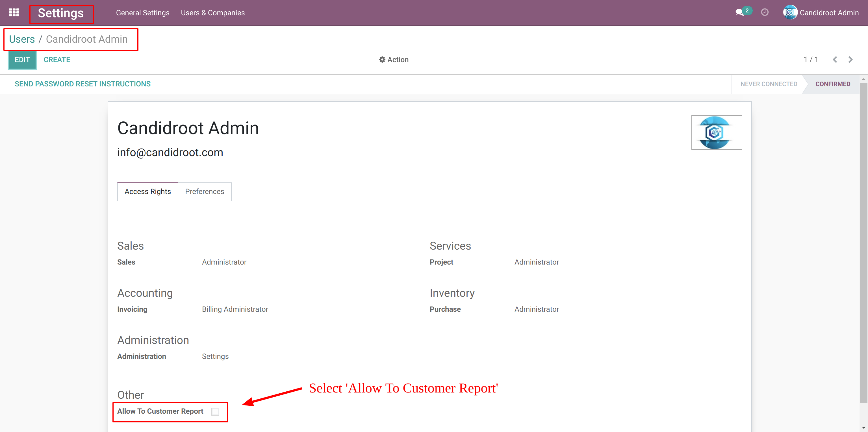Click the scrollbar down arrow

pyautogui.click(x=863, y=427)
